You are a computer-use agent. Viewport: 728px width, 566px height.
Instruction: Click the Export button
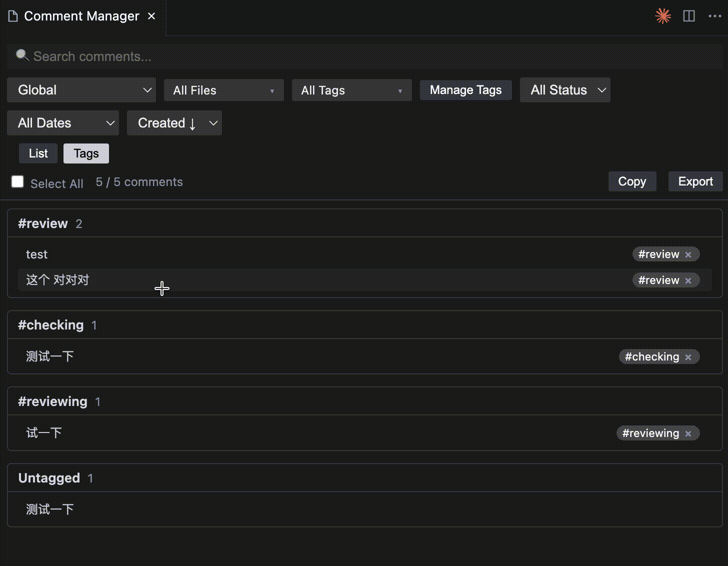tap(695, 181)
